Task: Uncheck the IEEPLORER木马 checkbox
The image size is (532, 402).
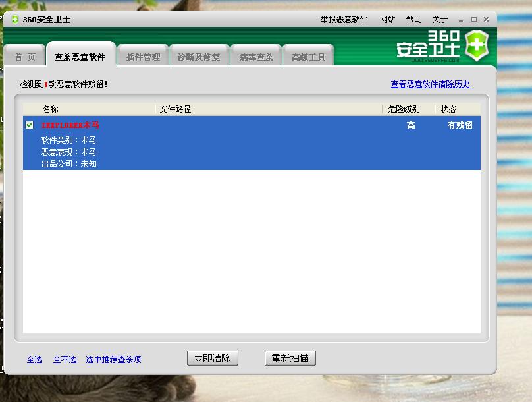Action: pos(30,125)
